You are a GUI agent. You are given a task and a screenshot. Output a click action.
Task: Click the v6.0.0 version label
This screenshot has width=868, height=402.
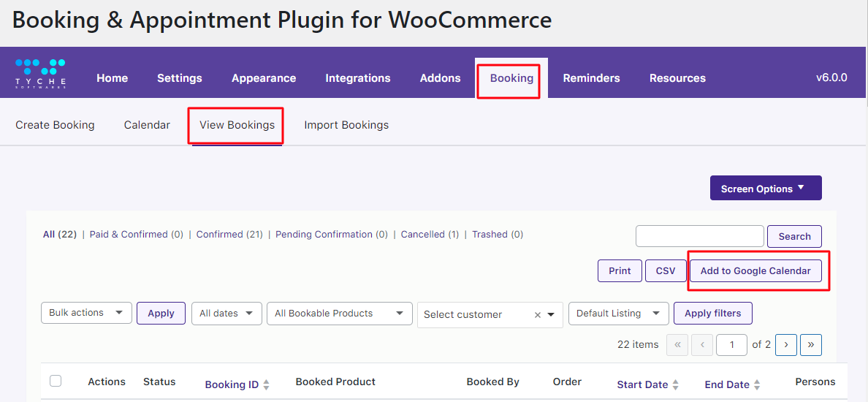[x=831, y=77]
